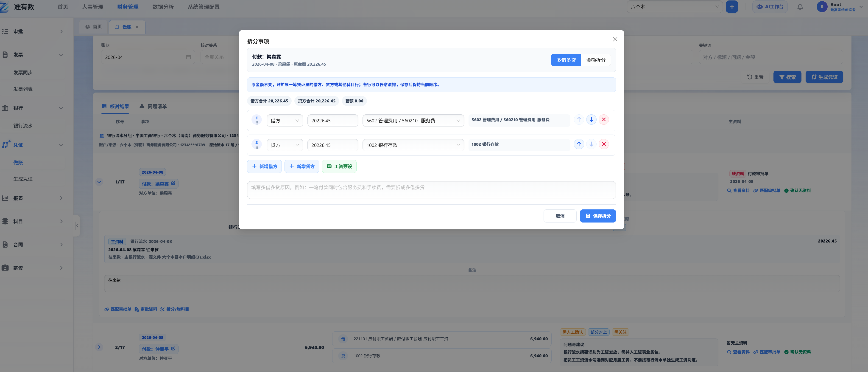Switch to the 核对结果 tab
This screenshot has width=868, height=372.
point(115,106)
